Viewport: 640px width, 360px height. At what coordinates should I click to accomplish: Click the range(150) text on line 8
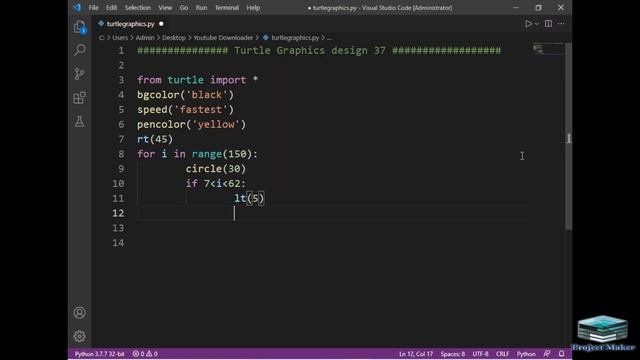(x=222, y=154)
